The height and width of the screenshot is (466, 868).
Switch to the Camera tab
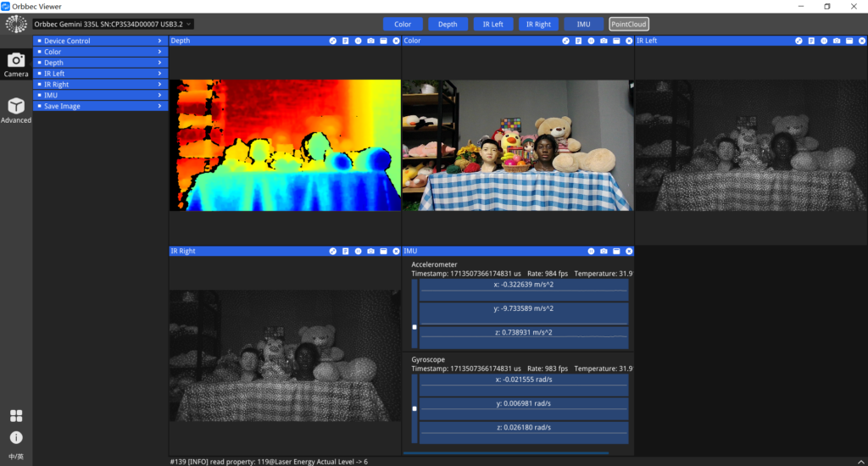[16, 64]
